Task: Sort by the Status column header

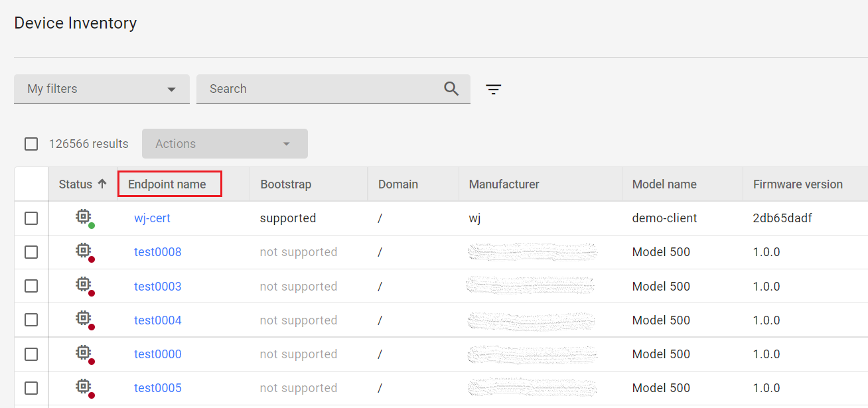Action: pyautogui.click(x=76, y=184)
